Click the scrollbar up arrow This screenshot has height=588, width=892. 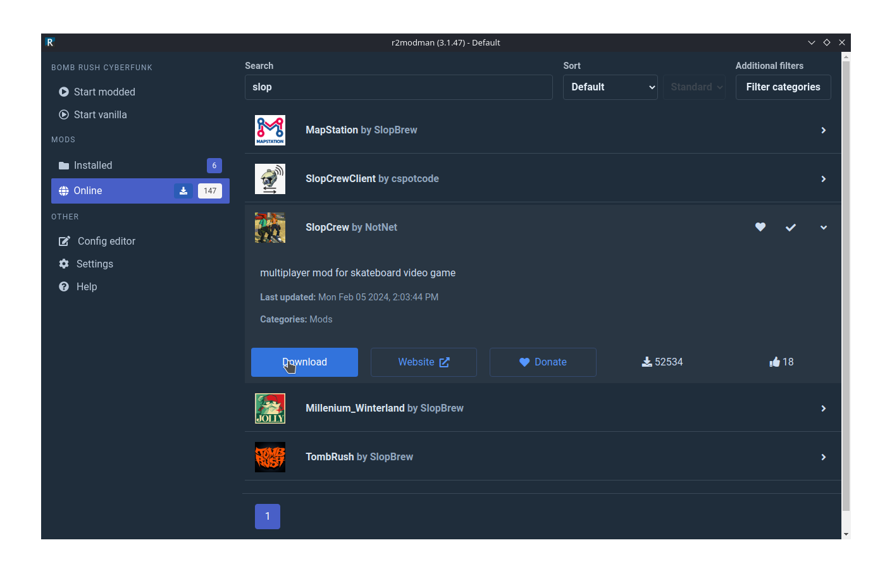(x=846, y=56)
